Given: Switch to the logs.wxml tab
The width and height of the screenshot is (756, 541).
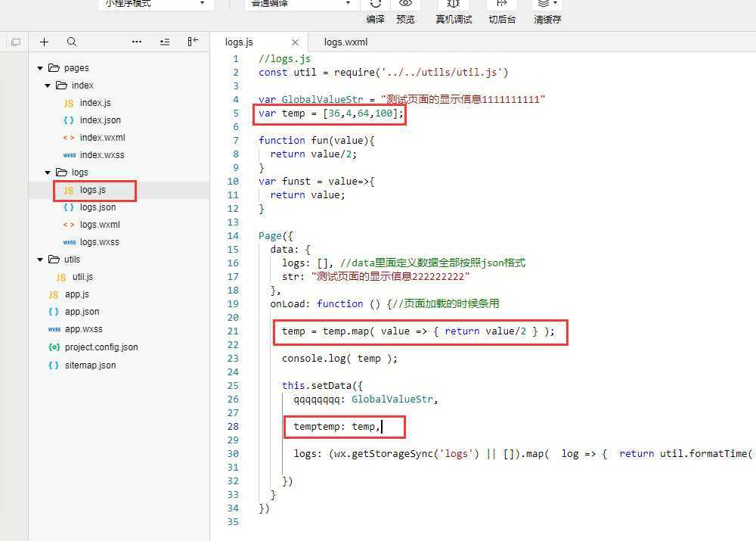Looking at the screenshot, I should (345, 42).
